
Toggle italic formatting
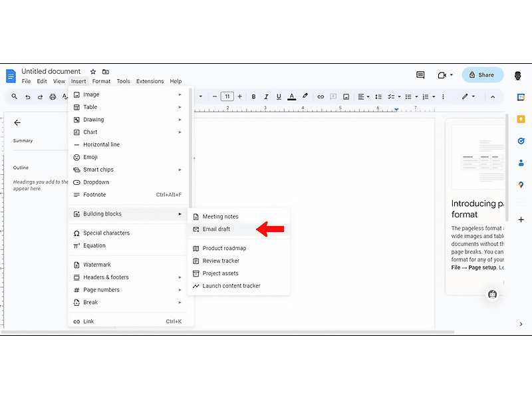click(x=267, y=96)
